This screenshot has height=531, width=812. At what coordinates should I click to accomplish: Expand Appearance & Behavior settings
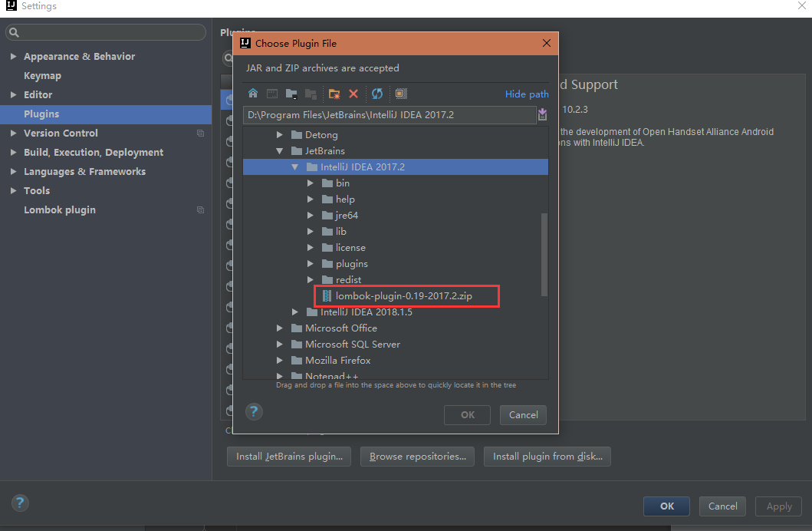coord(14,56)
